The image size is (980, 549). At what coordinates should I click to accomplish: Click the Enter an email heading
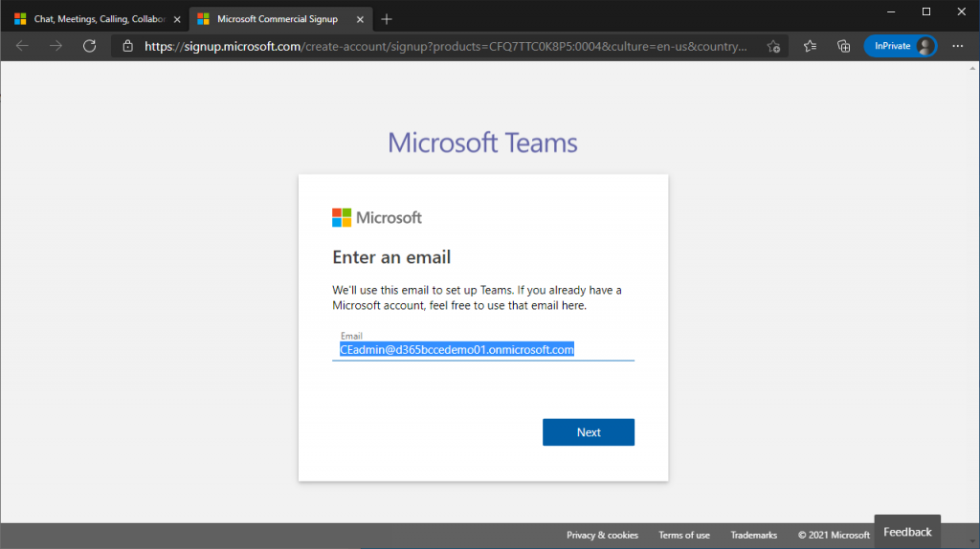(391, 257)
